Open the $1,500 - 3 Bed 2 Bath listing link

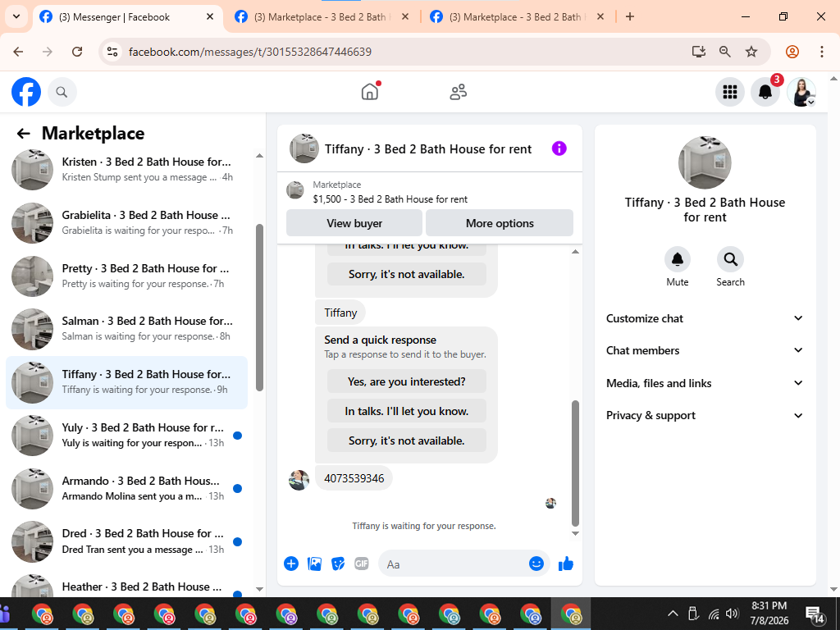[390, 199]
